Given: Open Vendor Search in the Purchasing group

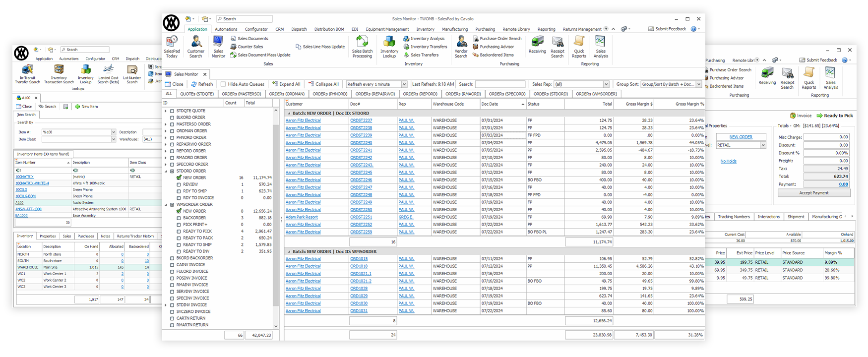Looking at the screenshot, I should (461, 47).
